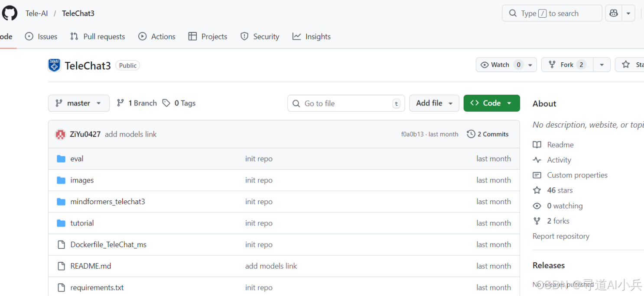Click 'last month' in the images row
Viewport: 644px width, 296px height.
click(494, 180)
